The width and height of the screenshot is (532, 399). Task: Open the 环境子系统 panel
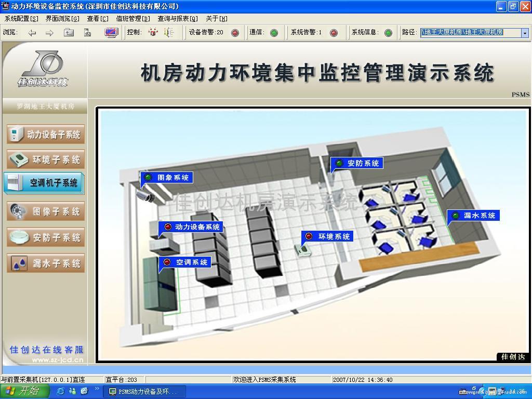click(45, 159)
